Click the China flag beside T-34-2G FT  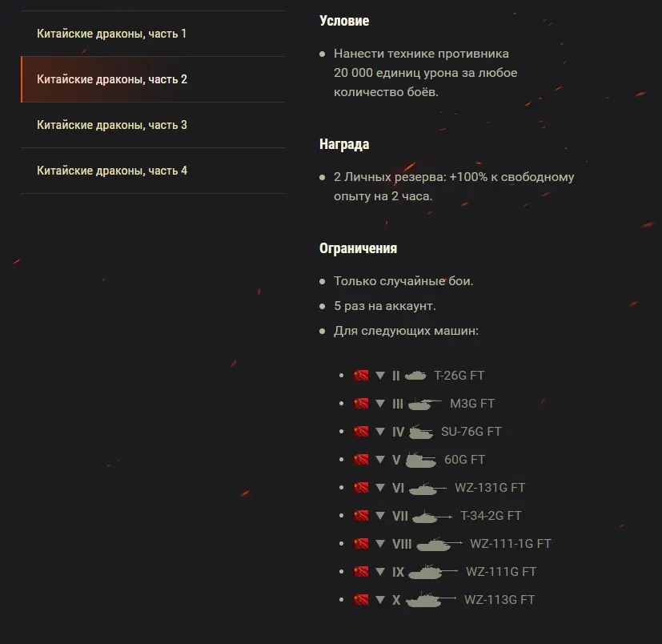tap(361, 516)
